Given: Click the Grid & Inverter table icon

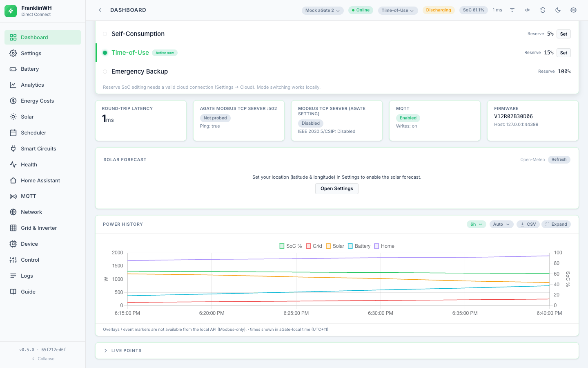Looking at the screenshot, I should pos(13,228).
